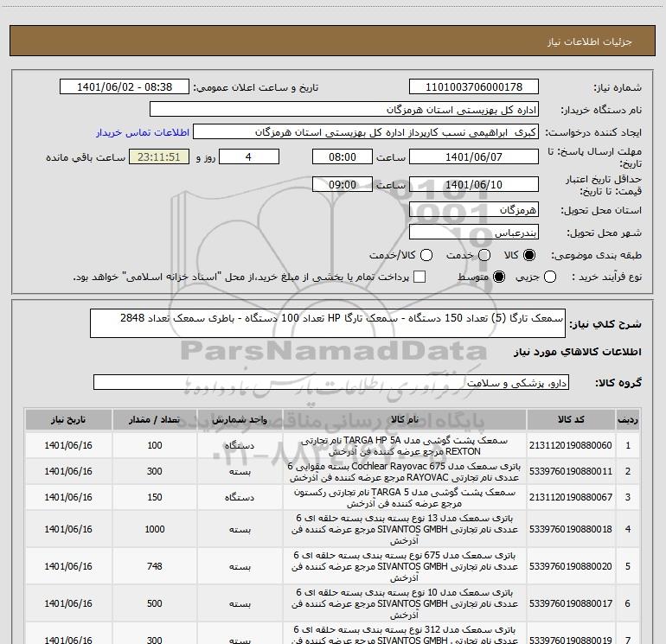Click the page title جزئیات اطلاعات نیاز

(x=590, y=41)
